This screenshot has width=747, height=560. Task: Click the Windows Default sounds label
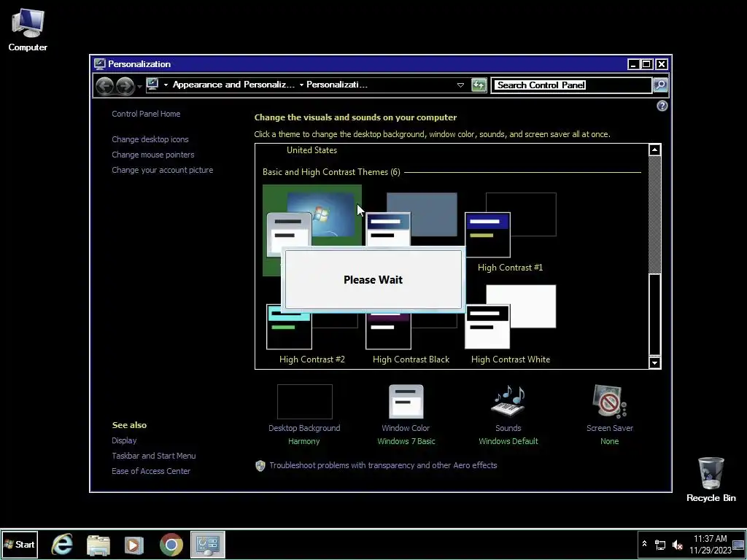508,441
